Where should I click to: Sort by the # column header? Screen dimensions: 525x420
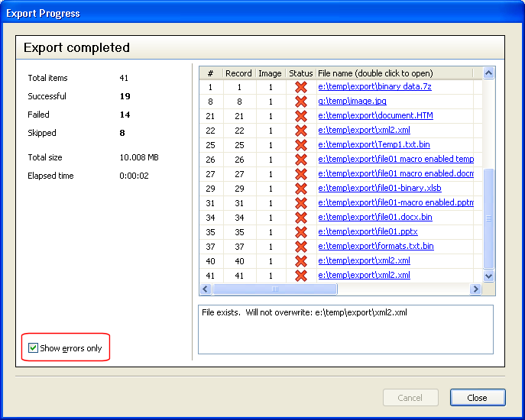pyautogui.click(x=211, y=73)
